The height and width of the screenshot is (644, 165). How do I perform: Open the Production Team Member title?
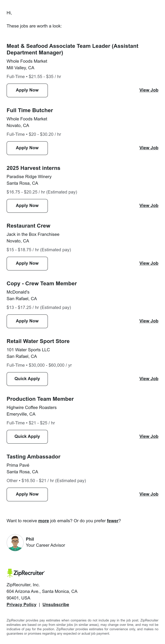[40, 399]
